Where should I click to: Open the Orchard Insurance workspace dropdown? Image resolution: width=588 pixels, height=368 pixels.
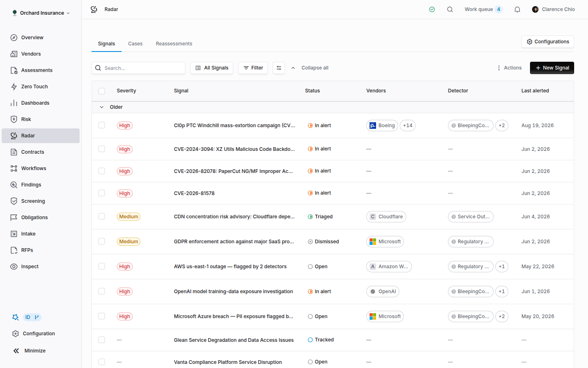pyautogui.click(x=41, y=13)
